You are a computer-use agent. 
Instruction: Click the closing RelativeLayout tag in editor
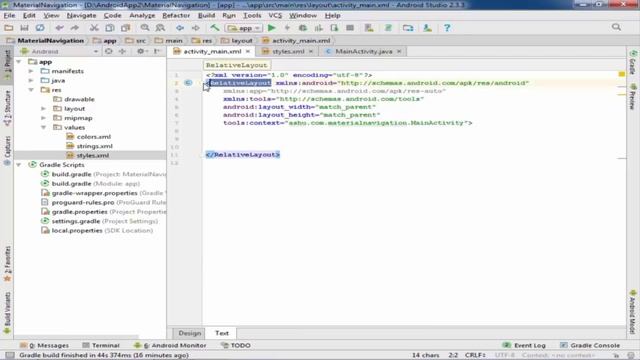(243, 155)
